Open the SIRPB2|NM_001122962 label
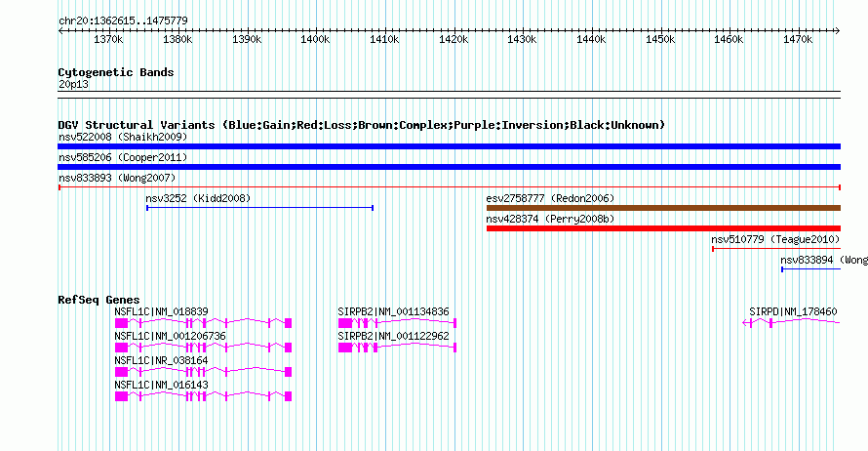 click(393, 337)
